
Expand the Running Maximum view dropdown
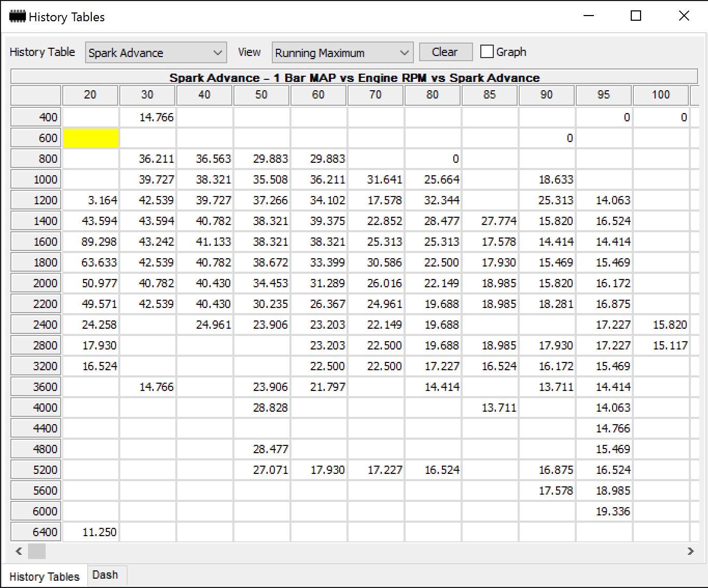[342, 52]
